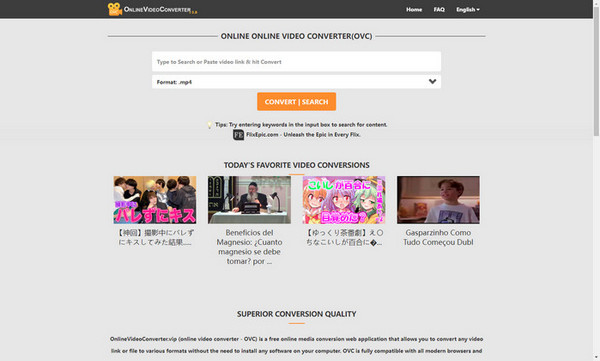Expand the English language dropdown
Viewport: 600px width, 361px height.
(468, 10)
